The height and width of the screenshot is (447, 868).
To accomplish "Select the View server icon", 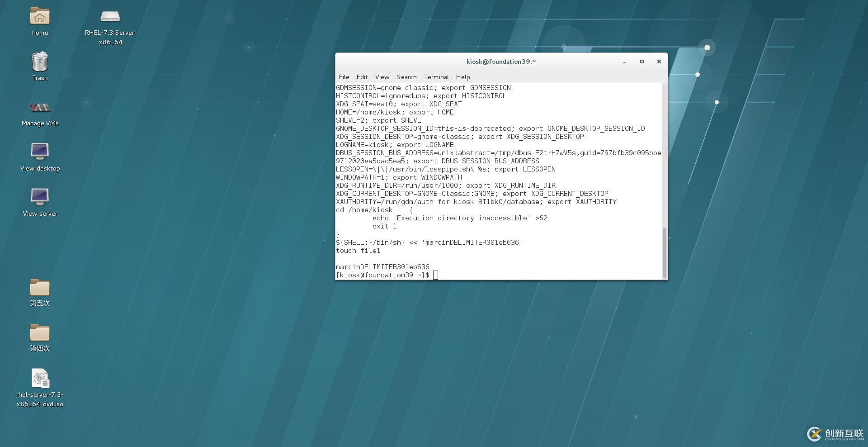I will coord(40,197).
